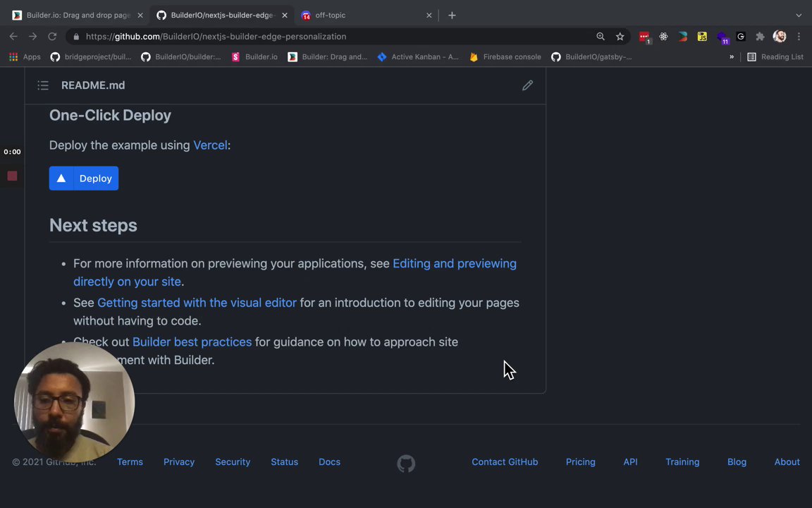Open the Builder.io extension icon in toolbar
Screen dimensions: 812x508
coord(682,36)
